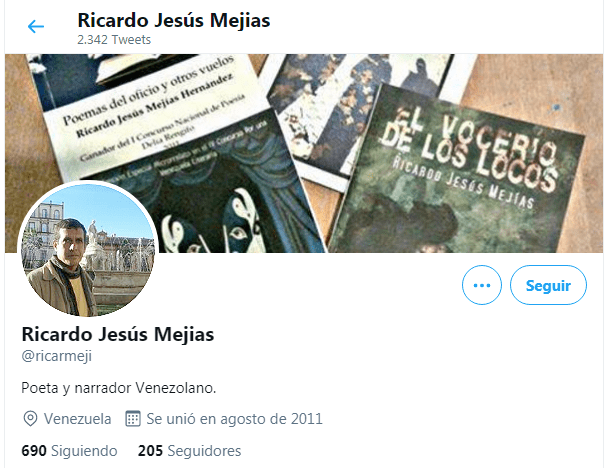Click the 690 following number
The width and height of the screenshot is (608, 468).
pyautogui.click(x=34, y=451)
